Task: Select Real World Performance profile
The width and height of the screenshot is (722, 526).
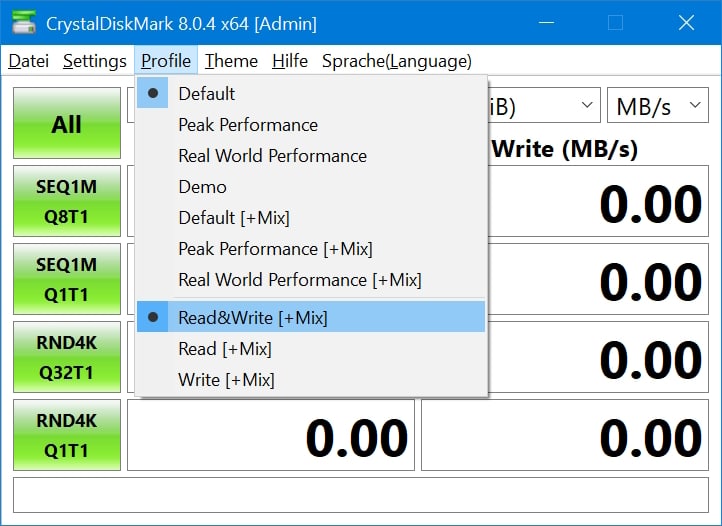Action: 311,156
